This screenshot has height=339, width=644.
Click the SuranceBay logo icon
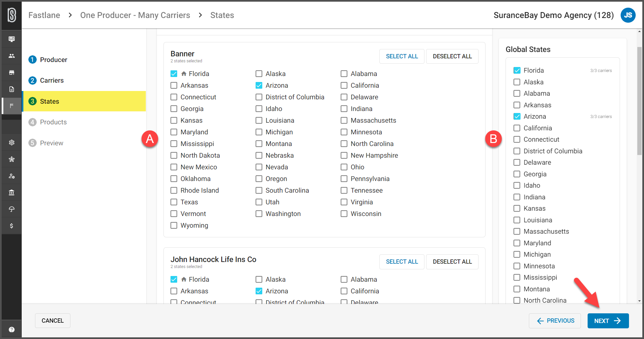point(12,15)
